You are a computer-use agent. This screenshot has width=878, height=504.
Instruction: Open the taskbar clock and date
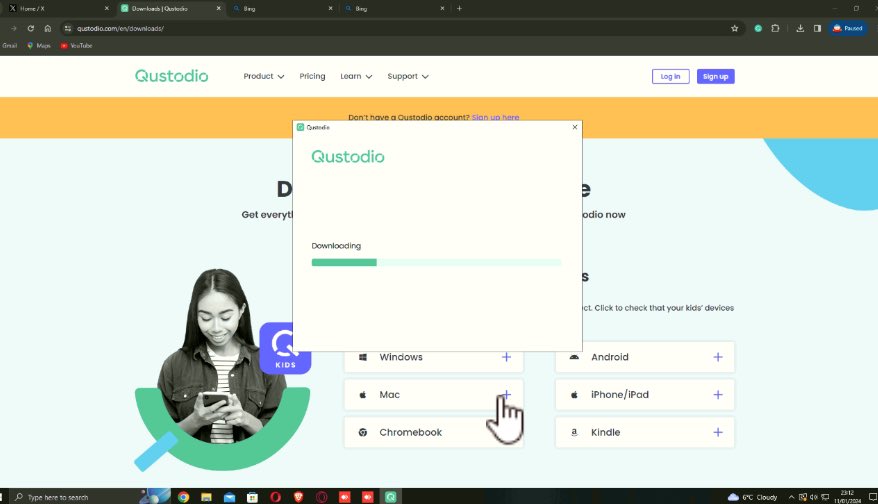click(847, 497)
